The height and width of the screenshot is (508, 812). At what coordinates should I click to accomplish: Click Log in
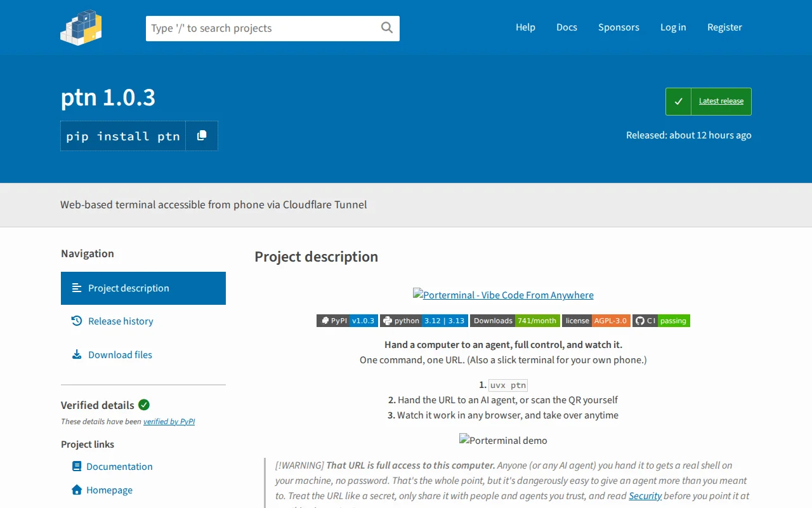(x=673, y=27)
